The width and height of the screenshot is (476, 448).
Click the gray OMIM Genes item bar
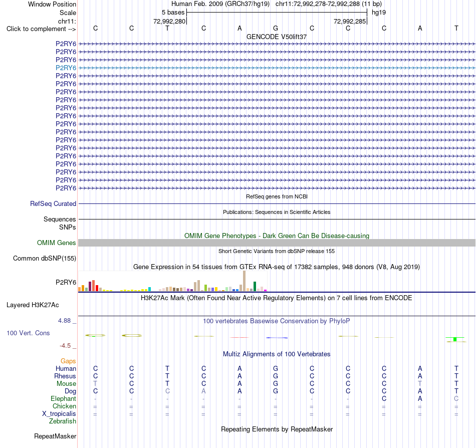tap(277, 243)
